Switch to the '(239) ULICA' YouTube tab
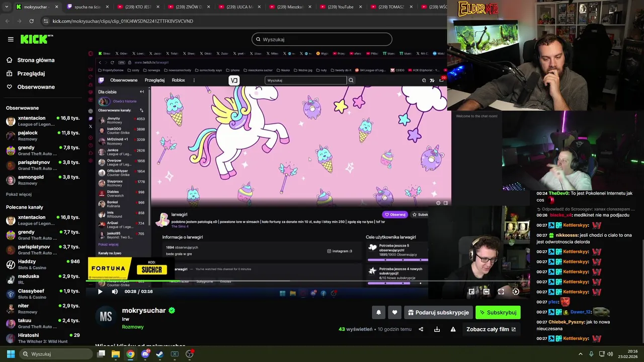Screen dimensions: 644x362 [239, 7]
